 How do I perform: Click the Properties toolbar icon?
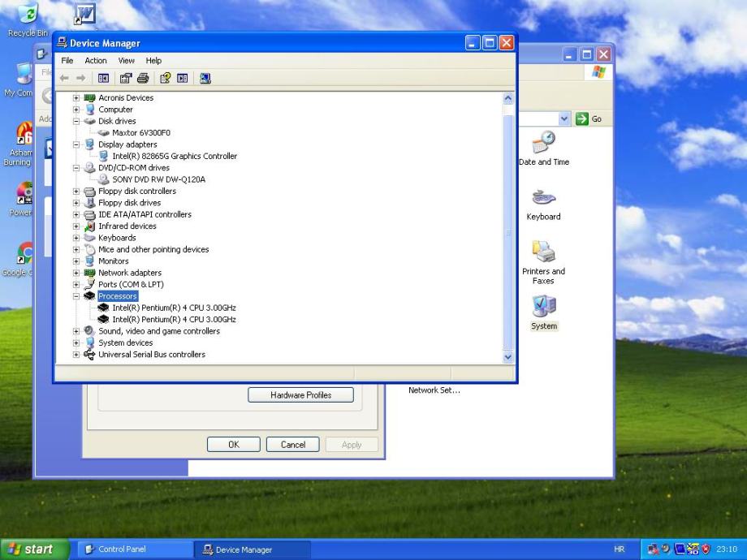point(127,79)
